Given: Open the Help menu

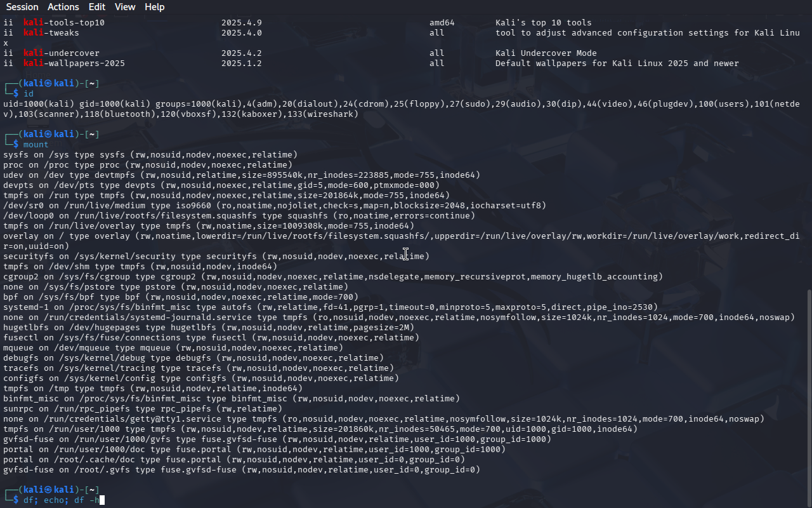Looking at the screenshot, I should 154,7.
